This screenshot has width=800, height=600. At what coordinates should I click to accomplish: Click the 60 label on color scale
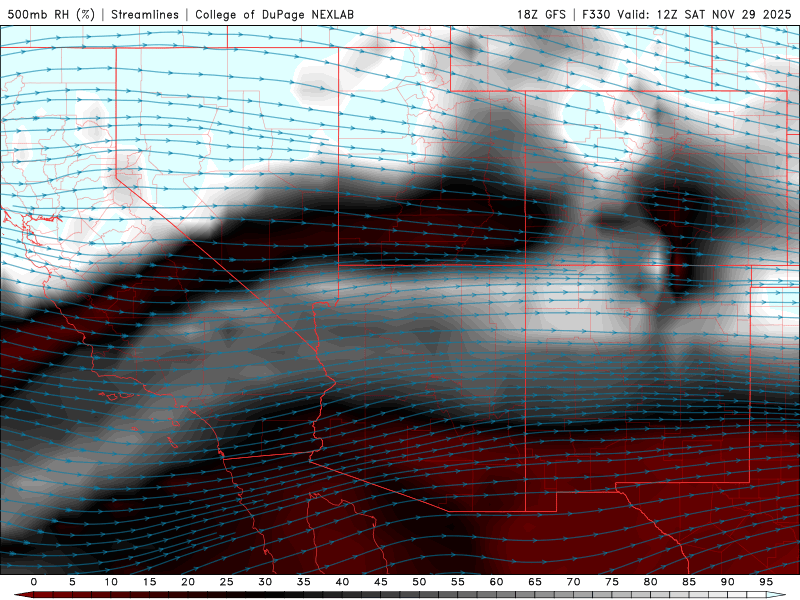pyautogui.click(x=496, y=582)
